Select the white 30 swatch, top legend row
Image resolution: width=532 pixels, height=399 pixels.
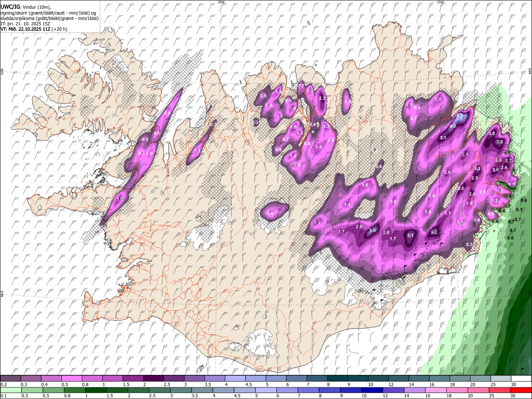[x=521, y=379]
